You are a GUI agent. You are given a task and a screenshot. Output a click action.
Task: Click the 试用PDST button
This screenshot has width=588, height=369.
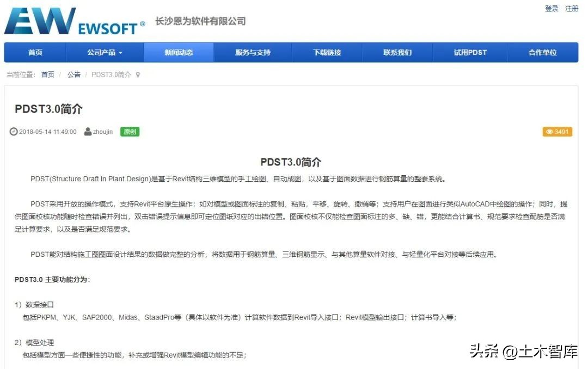(x=471, y=52)
